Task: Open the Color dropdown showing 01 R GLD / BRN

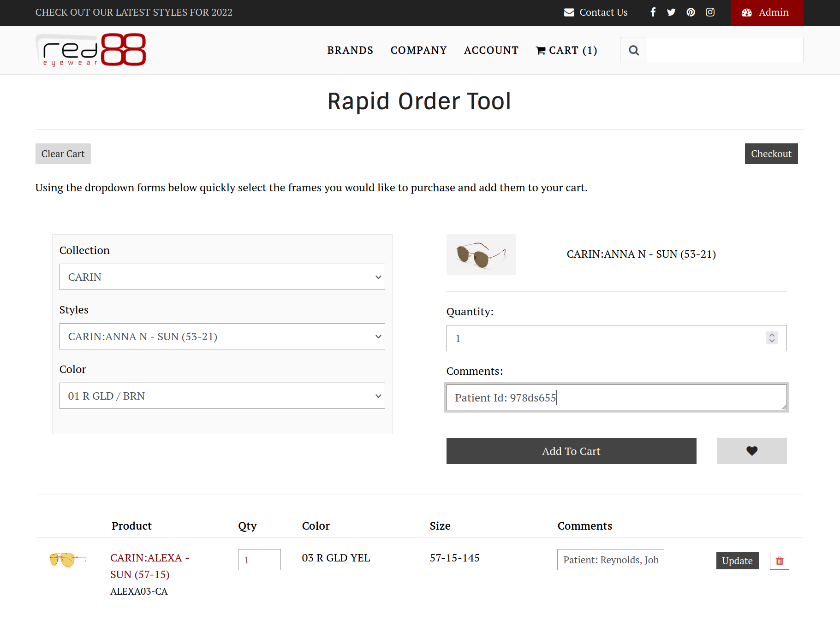Action: pyautogui.click(x=222, y=396)
